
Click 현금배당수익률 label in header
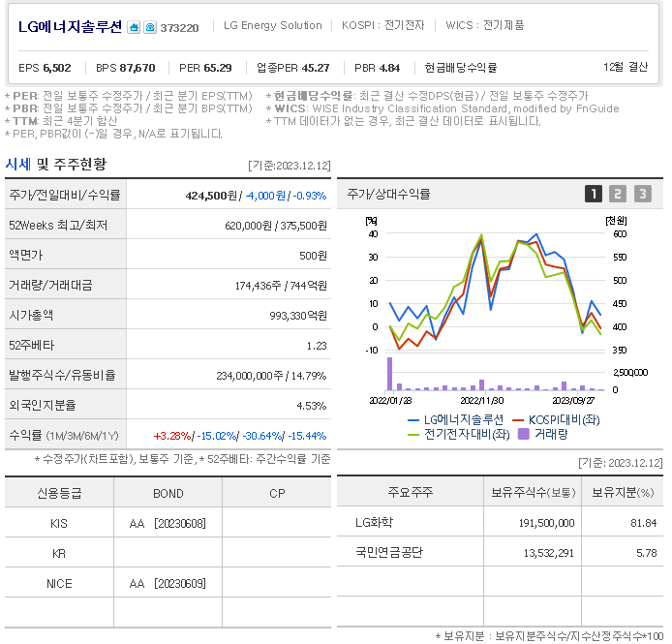461,68
